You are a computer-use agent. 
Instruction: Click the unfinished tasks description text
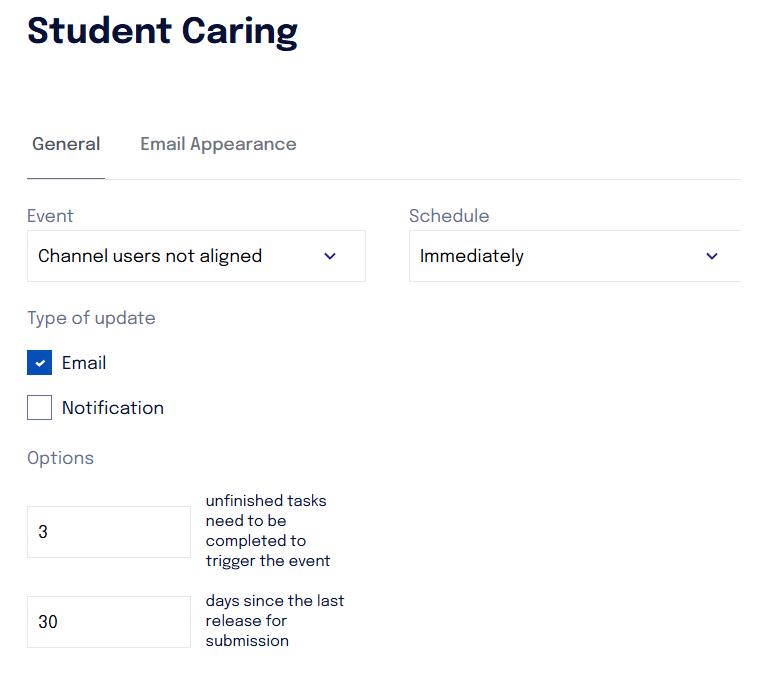(x=267, y=531)
